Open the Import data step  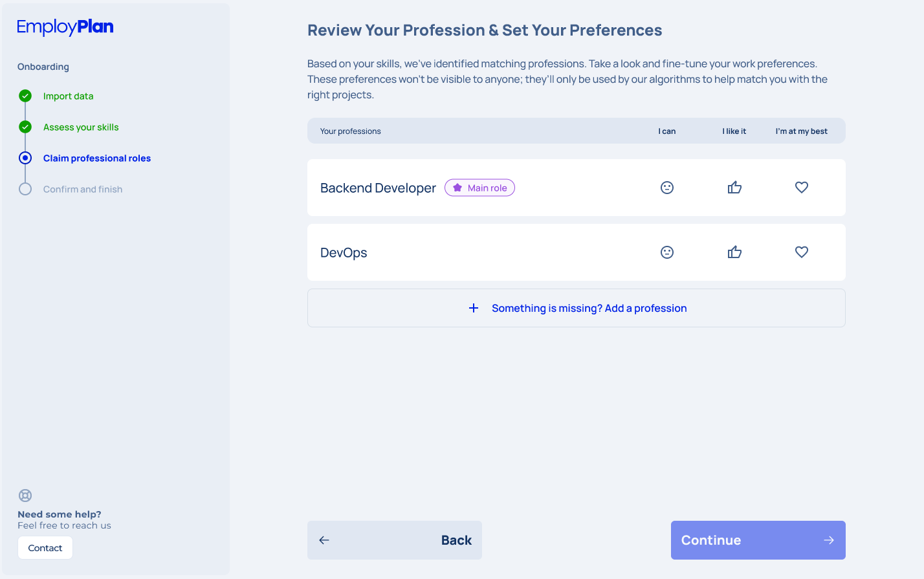(x=68, y=96)
